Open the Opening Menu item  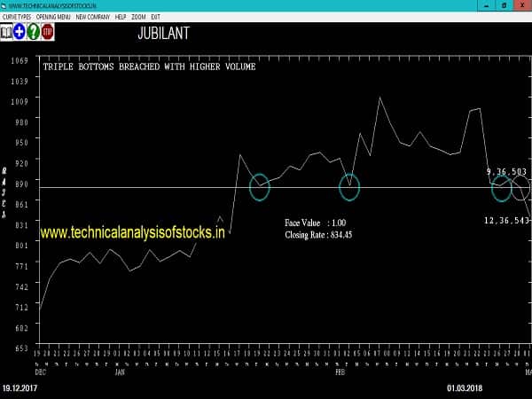53,17
